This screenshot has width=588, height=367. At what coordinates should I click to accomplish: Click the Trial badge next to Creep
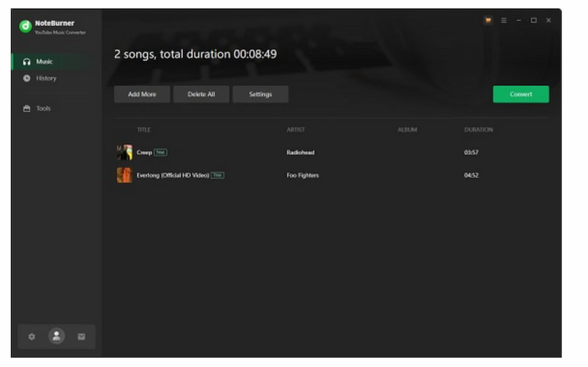(160, 152)
